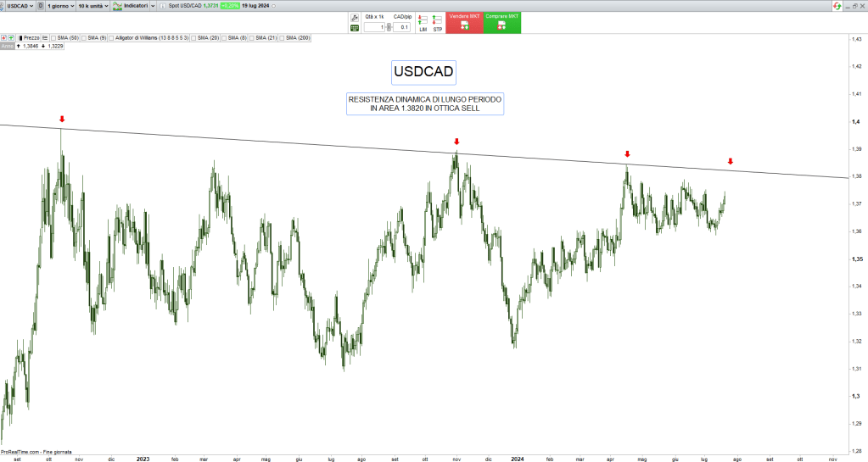The width and height of the screenshot is (868, 462).
Task: Open the '1 giorno' timeframe dropdown
Action: (x=60, y=6)
